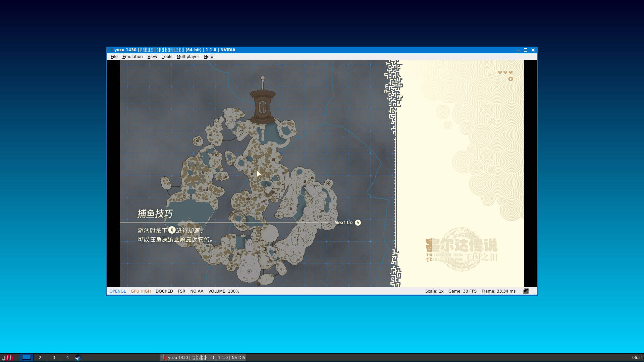Screen dimensions: 644x362
Task: Click the yuzu logo in the title bar
Action: point(111,50)
